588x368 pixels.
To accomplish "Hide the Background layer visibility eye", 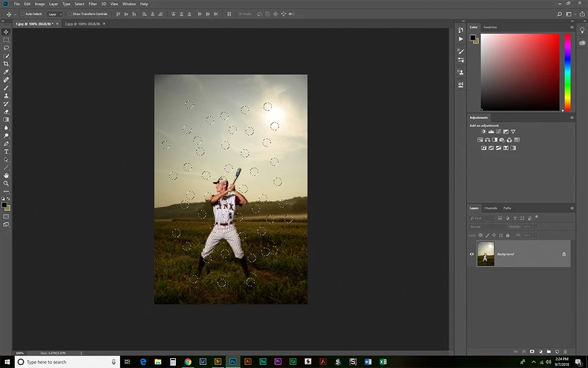I will (x=472, y=254).
